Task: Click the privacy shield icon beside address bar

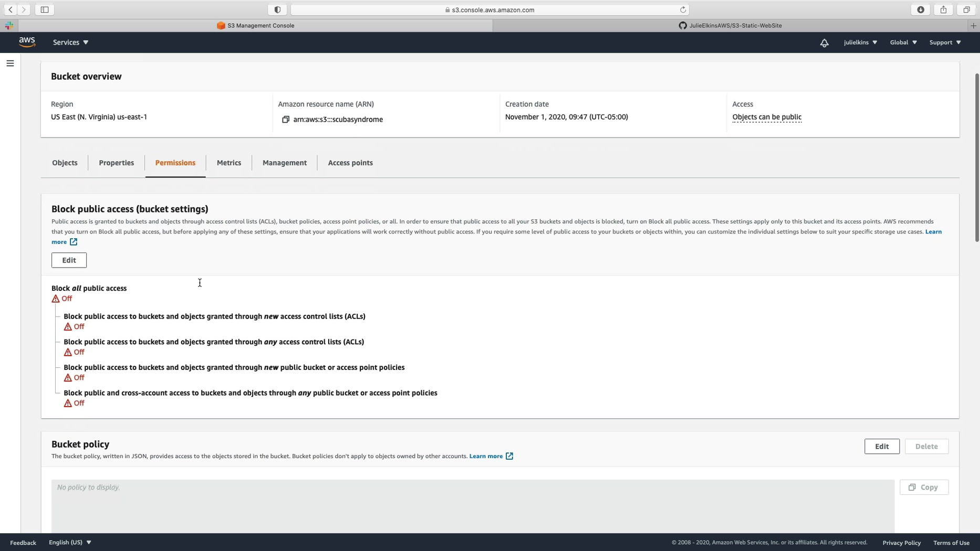Action: (277, 9)
